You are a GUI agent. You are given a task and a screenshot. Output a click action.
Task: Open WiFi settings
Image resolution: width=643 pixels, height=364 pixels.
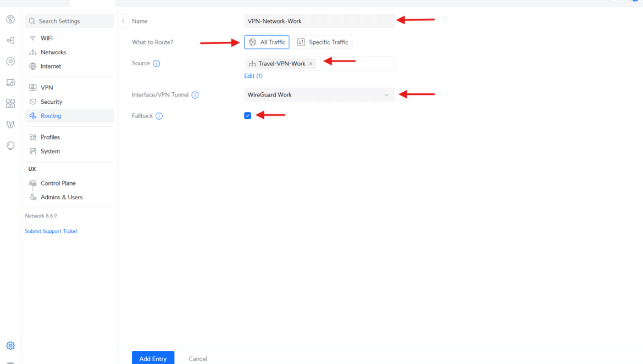click(x=69, y=38)
